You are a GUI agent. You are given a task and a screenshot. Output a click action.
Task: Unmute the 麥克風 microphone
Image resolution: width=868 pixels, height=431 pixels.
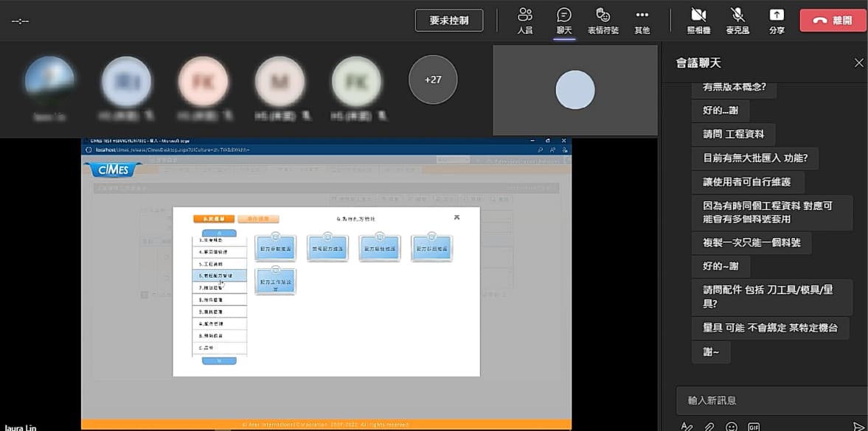[737, 21]
